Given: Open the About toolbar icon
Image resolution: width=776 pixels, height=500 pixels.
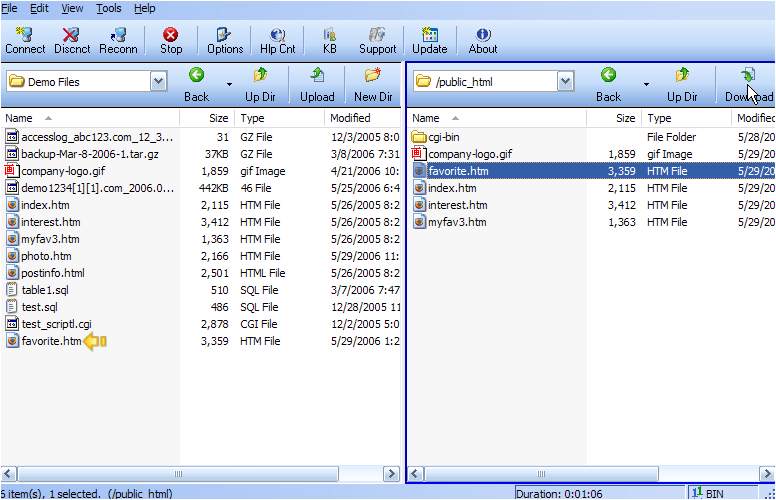Looking at the screenshot, I should pos(483,40).
